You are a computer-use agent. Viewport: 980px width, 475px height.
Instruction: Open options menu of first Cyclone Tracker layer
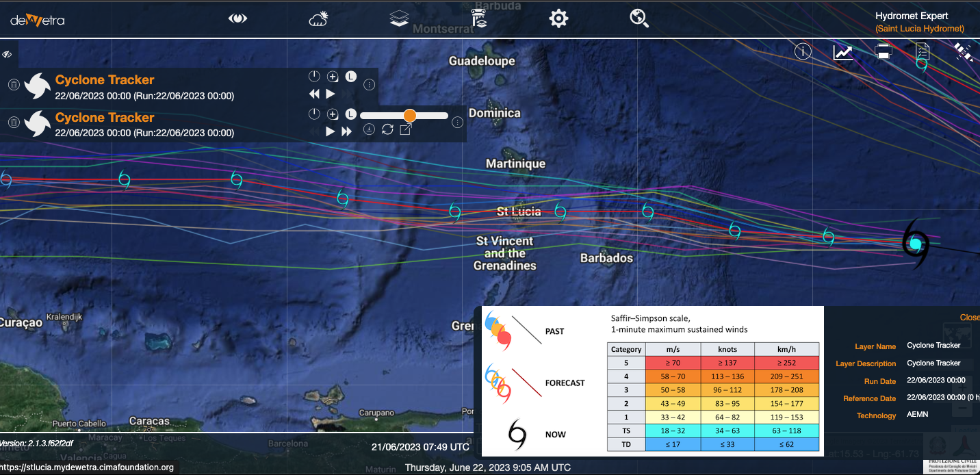[x=369, y=85]
